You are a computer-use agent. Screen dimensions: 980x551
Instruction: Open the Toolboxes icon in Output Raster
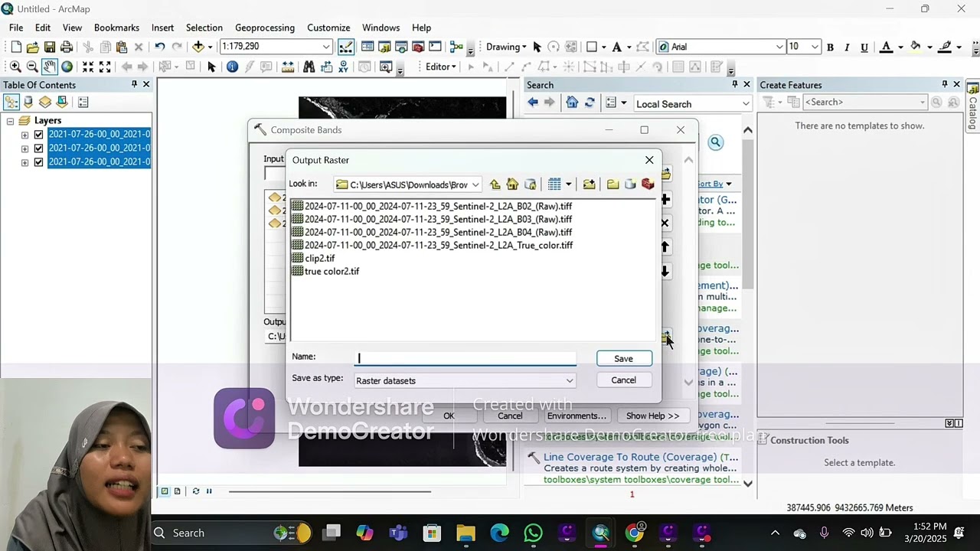click(x=648, y=184)
